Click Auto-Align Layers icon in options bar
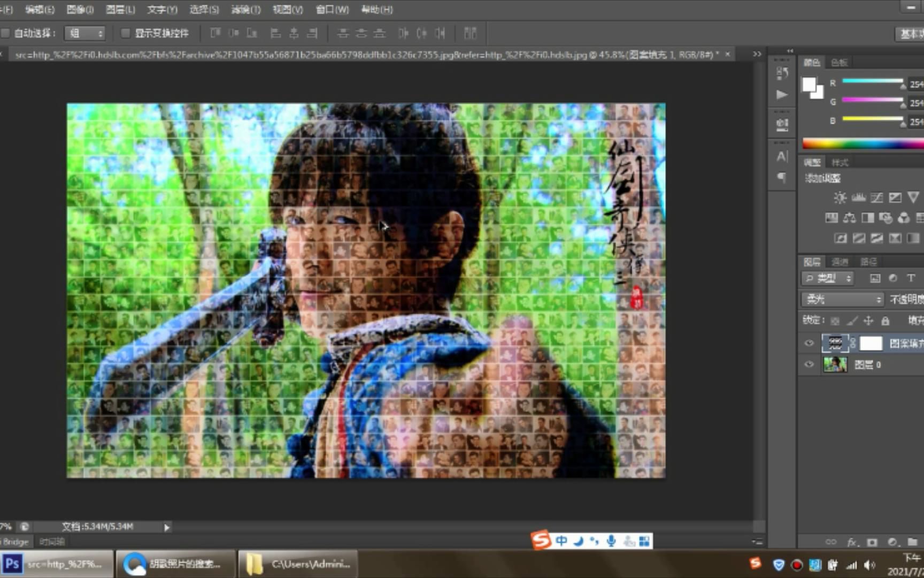924x578 pixels. [470, 33]
